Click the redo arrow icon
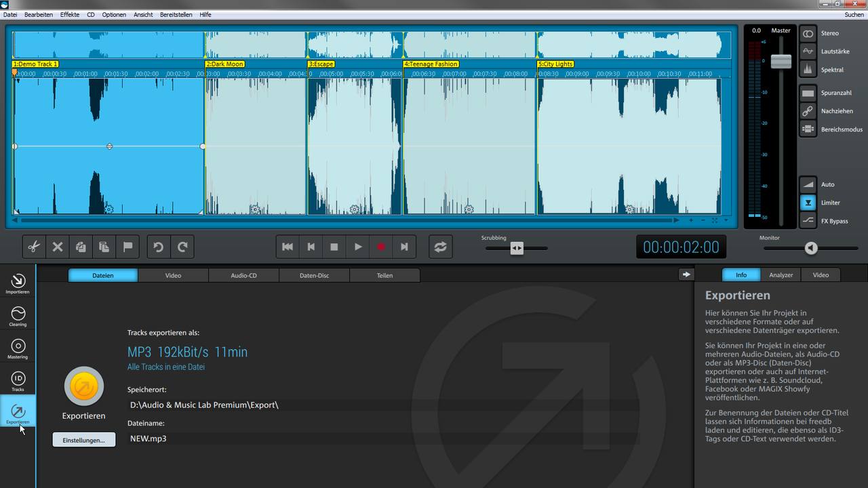This screenshot has height=488, width=868. point(182,247)
